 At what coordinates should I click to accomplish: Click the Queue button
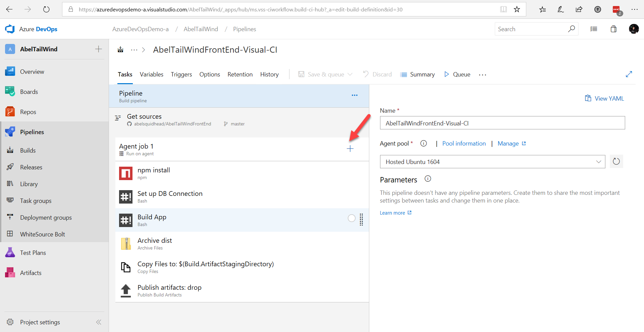(457, 74)
